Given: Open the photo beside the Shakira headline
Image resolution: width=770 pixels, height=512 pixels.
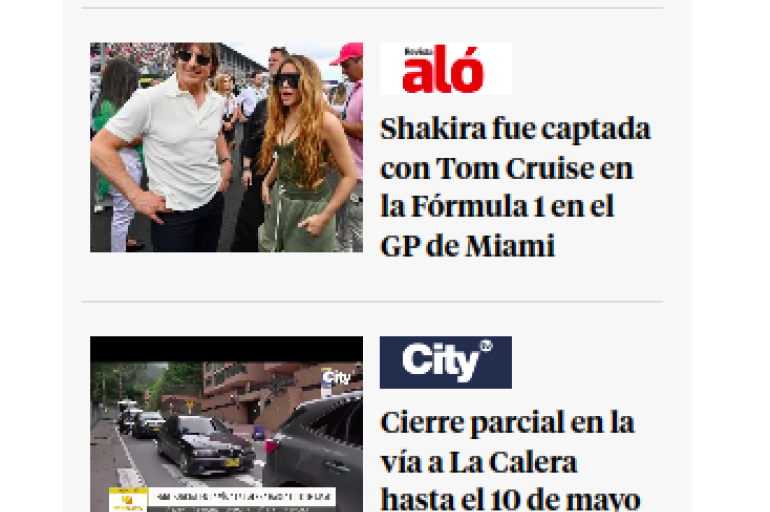Looking at the screenshot, I should (x=226, y=147).
